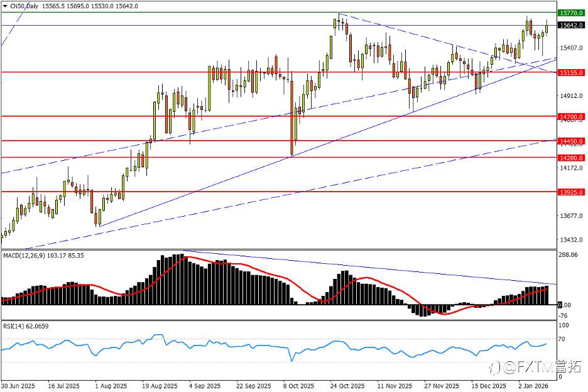
Task: Click the 288.86 MACD scale value
Action: pos(568,254)
